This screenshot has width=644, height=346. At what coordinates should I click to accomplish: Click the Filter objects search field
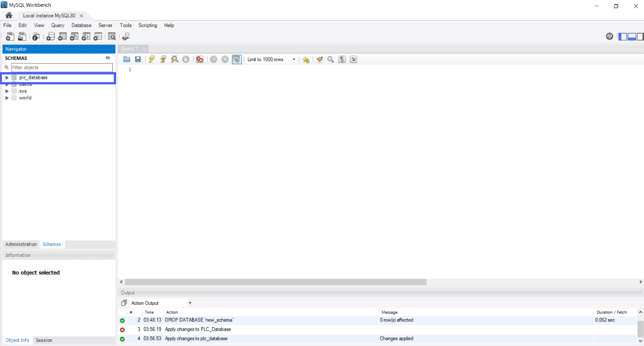click(x=62, y=68)
